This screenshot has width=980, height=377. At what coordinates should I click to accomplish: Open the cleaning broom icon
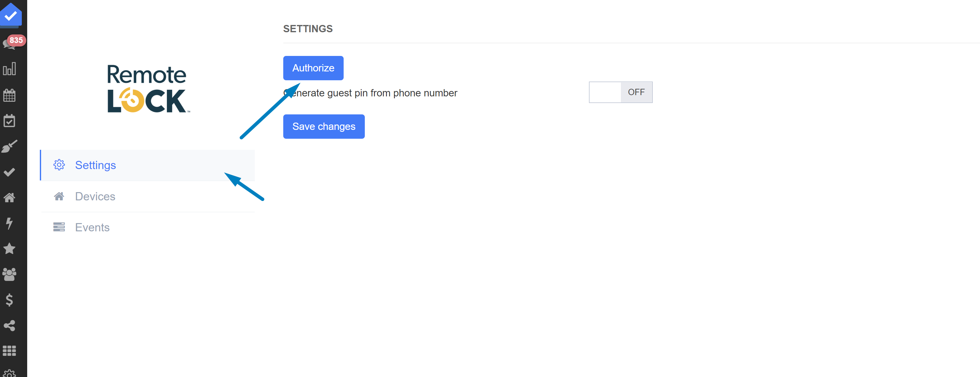coord(9,146)
